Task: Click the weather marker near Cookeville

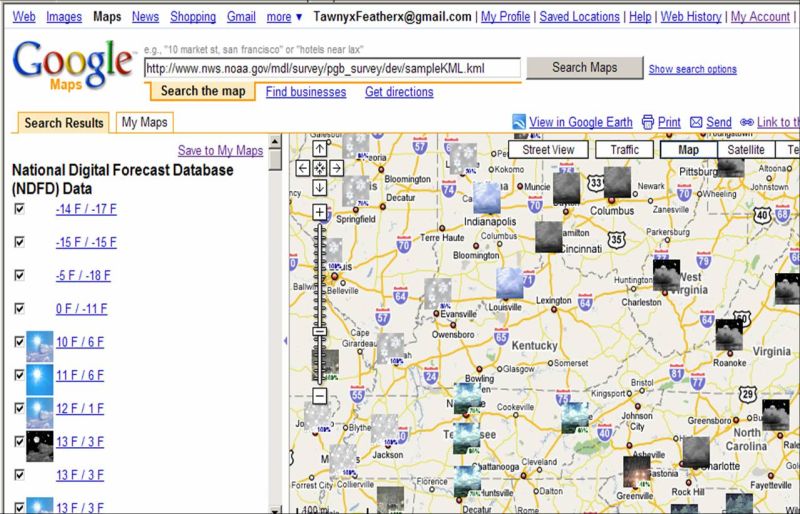Action: [x=575, y=418]
